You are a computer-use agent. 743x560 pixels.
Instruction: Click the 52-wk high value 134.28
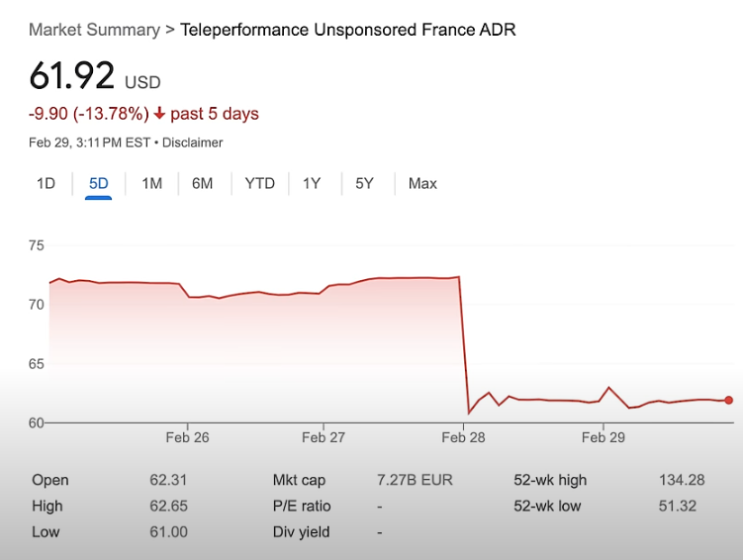pyautogui.click(x=682, y=481)
